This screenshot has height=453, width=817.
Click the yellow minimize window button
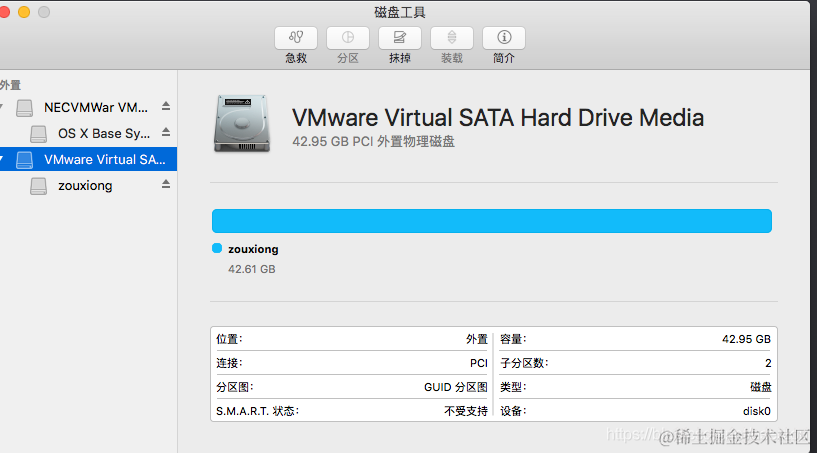point(24,12)
